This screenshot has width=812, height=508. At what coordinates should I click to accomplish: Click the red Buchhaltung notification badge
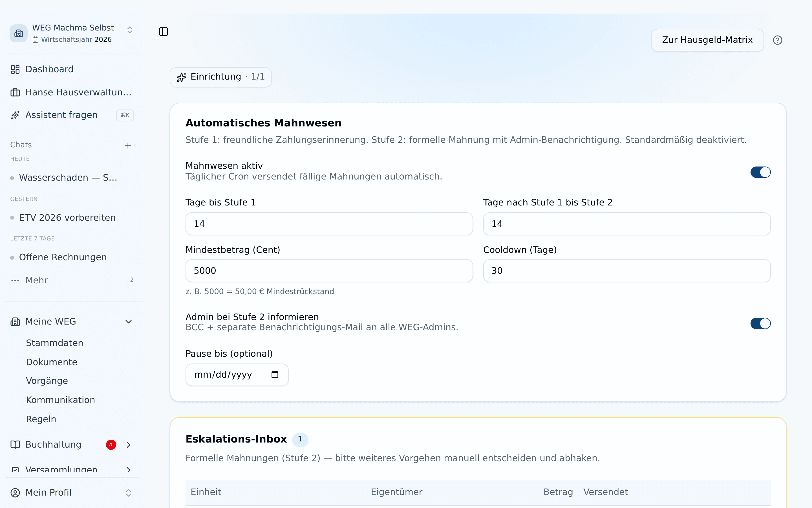coord(111,444)
